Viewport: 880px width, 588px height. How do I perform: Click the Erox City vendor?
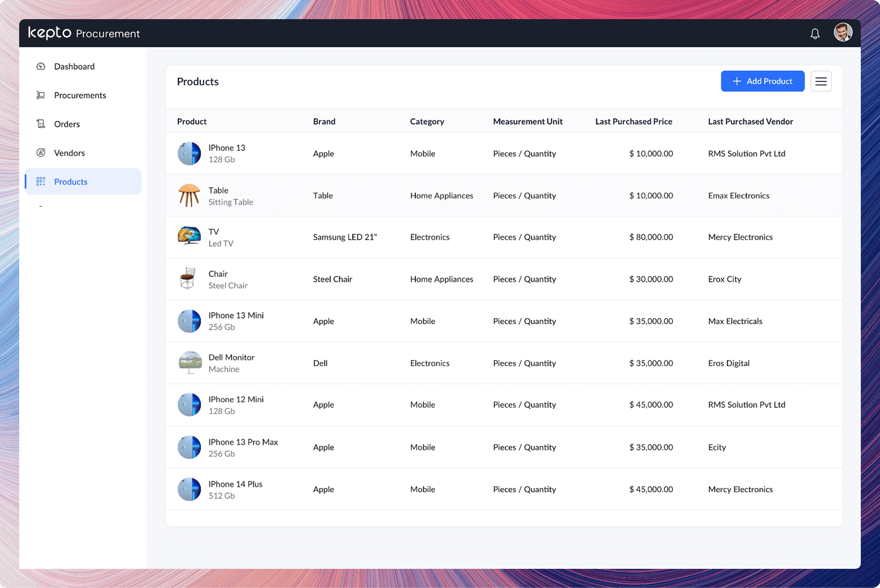click(x=724, y=279)
